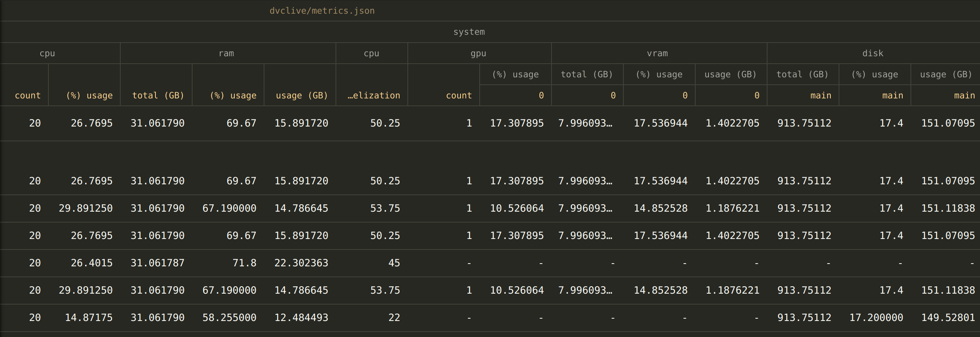This screenshot has width=980, height=337.
Task: Select the cell with value 58.255000
Action: coord(229,318)
